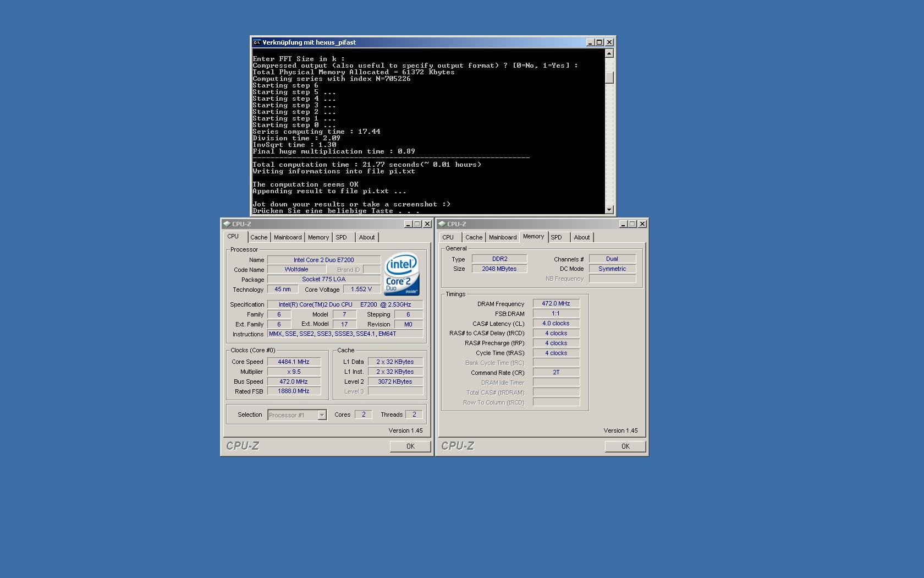Click the command prompt title bar icon
Viewport: 924px width, 578px height.
tap(256, 42)
